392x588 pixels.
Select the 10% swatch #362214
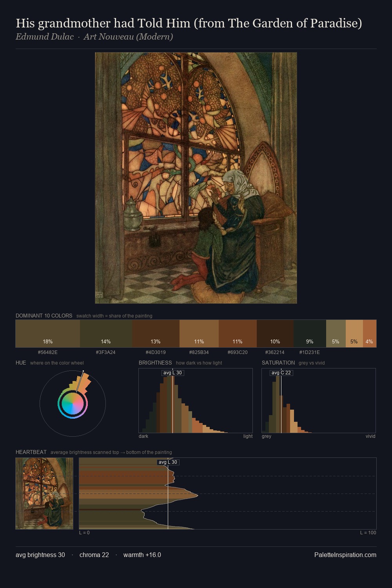tap(275, 334)
